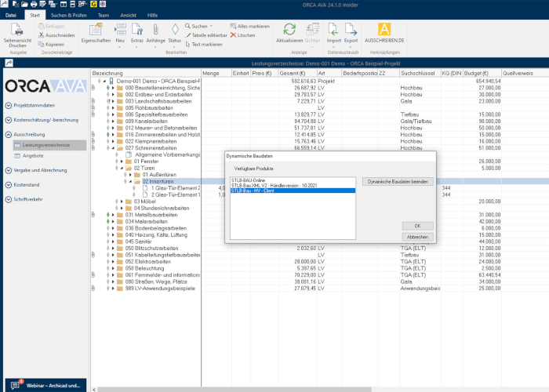Open the AUSSCHREIBEN.DE link icon

[x=384, y=33]
